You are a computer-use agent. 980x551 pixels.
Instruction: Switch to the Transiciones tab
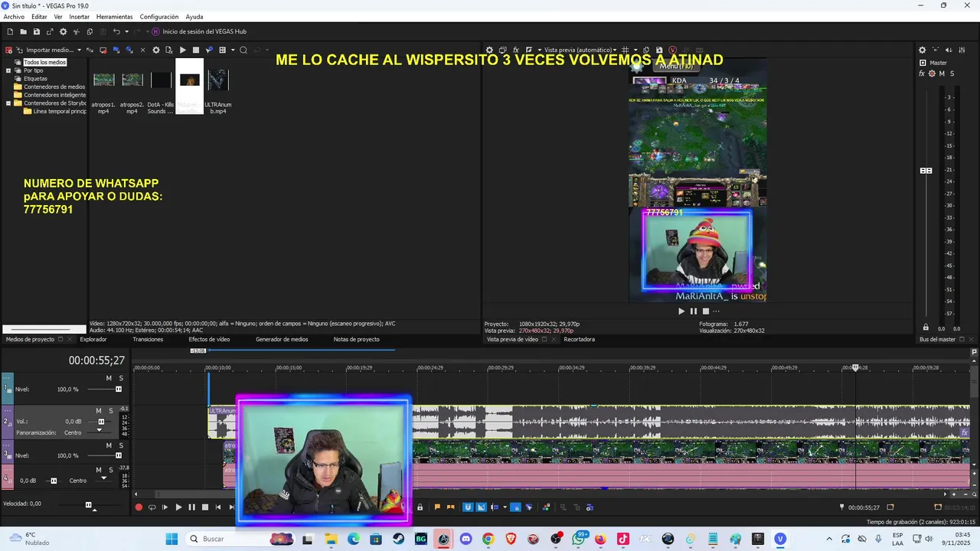click(148, 339)
